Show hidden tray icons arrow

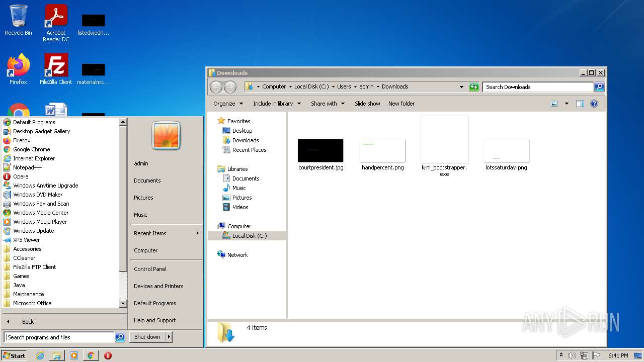click(561, 355)
